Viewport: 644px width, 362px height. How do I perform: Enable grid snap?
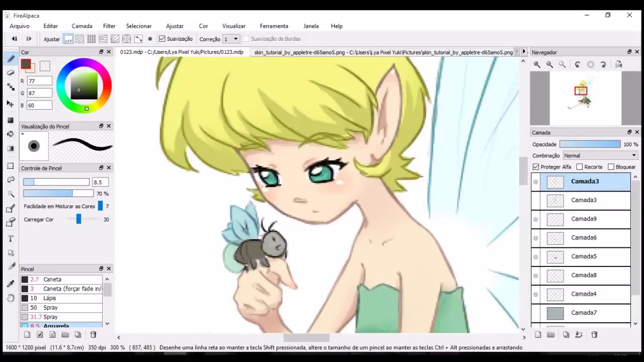click(91, 39)
